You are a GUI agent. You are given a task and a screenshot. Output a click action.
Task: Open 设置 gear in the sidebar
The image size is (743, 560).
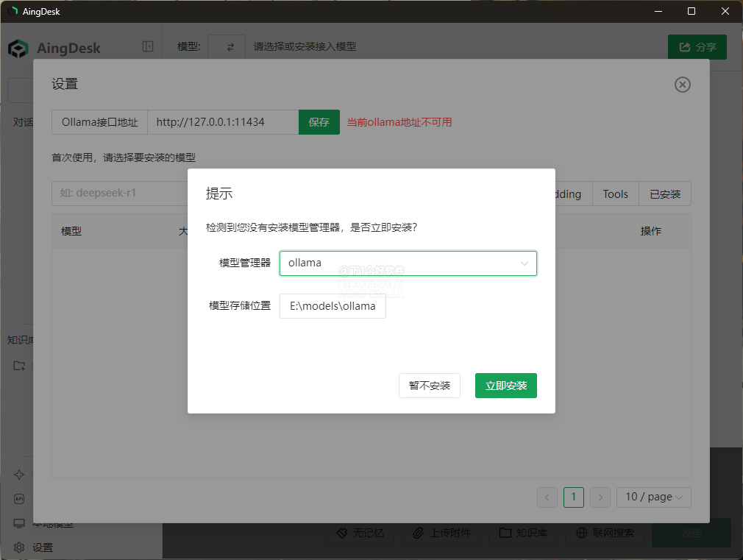20,547
